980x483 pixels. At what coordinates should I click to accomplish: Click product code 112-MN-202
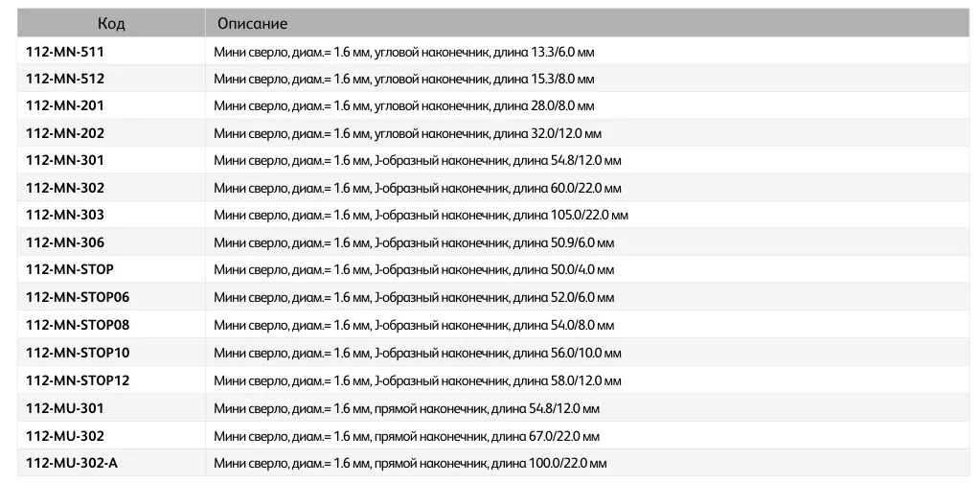[65, 133]
